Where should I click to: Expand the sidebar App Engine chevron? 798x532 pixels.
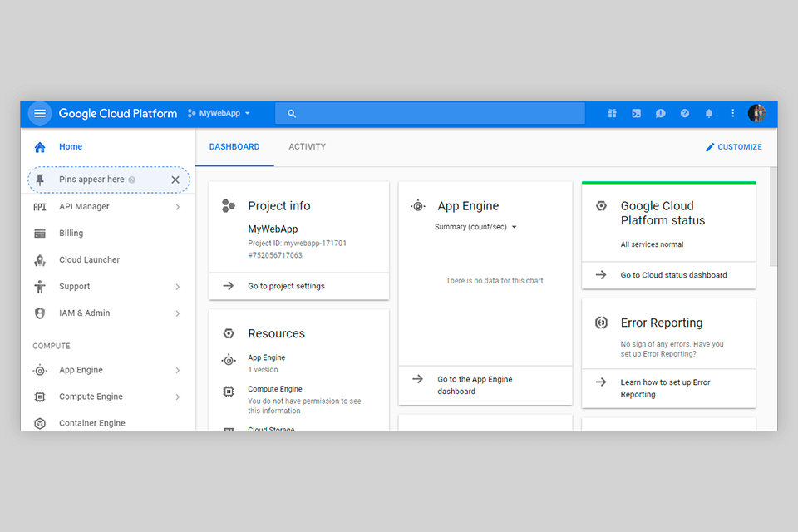(x=178, y=370)
